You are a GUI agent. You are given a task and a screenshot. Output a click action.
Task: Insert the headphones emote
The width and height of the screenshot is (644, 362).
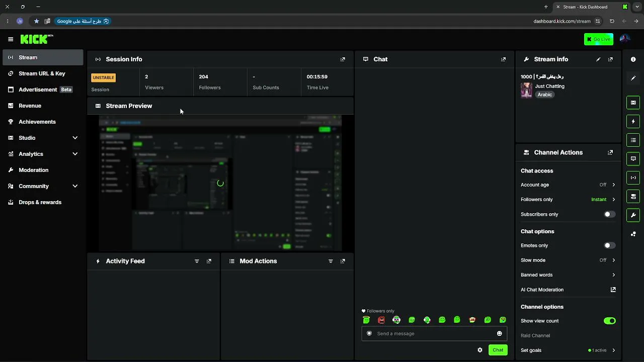pos(396,320)
